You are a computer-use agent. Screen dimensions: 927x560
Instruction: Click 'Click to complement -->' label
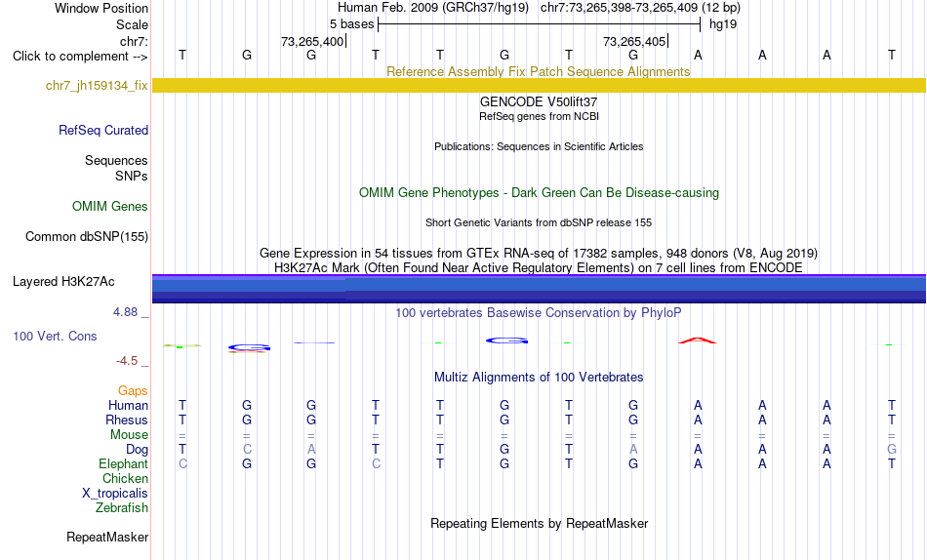[x=80, y=57]
